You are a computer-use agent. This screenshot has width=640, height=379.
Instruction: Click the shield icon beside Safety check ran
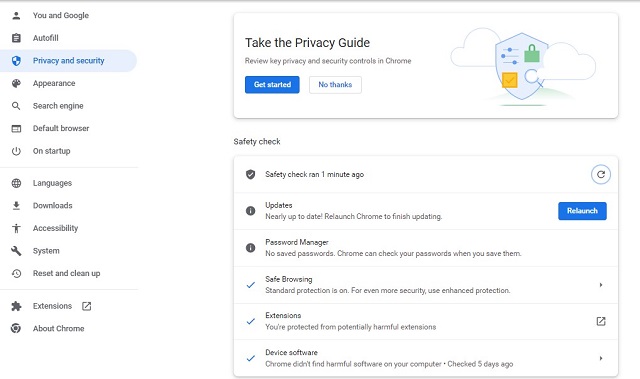point(251,175)
